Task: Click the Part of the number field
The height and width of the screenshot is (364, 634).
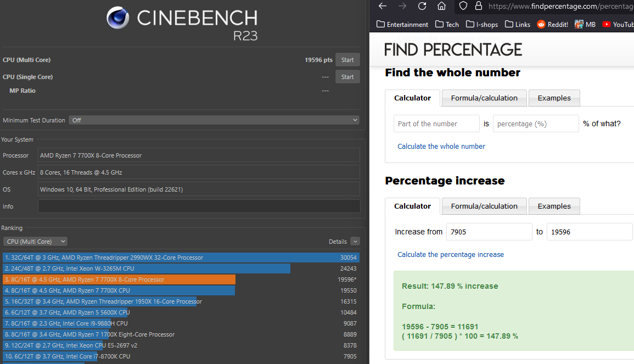Action: pos(437,124)
